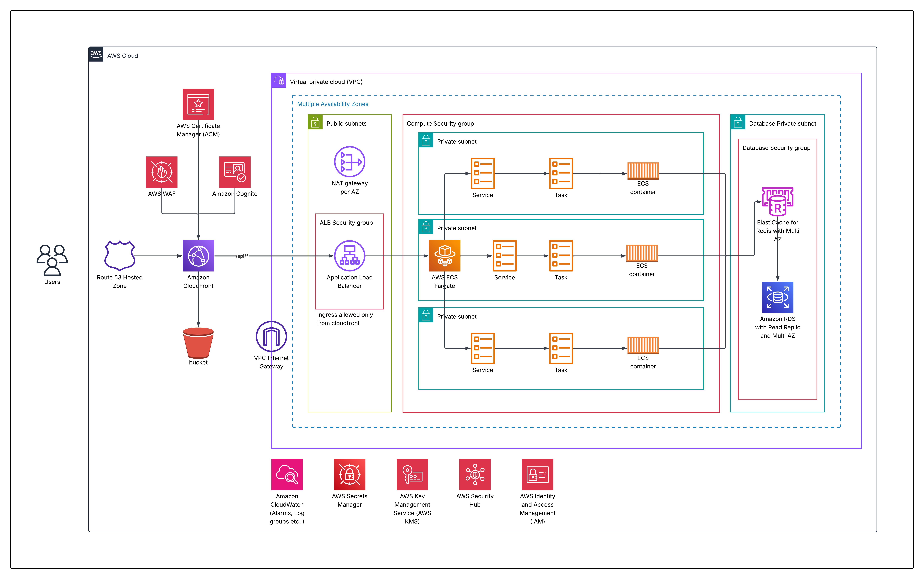The width and height of the screenshot is (924, 579).
Task: Select the Application Load Balancer icon
Action: [x=350, y=256]
